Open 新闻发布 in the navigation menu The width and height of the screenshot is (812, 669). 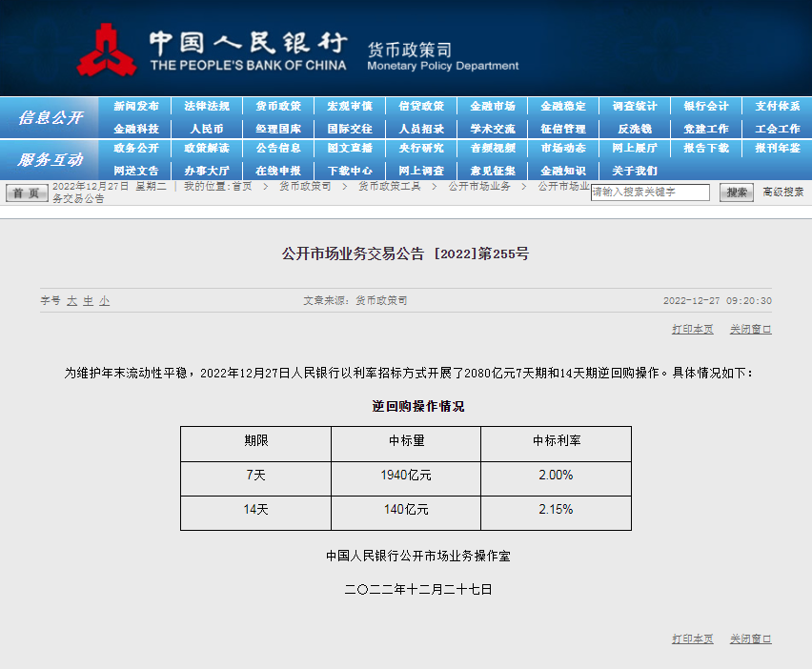tap(136, 106)
